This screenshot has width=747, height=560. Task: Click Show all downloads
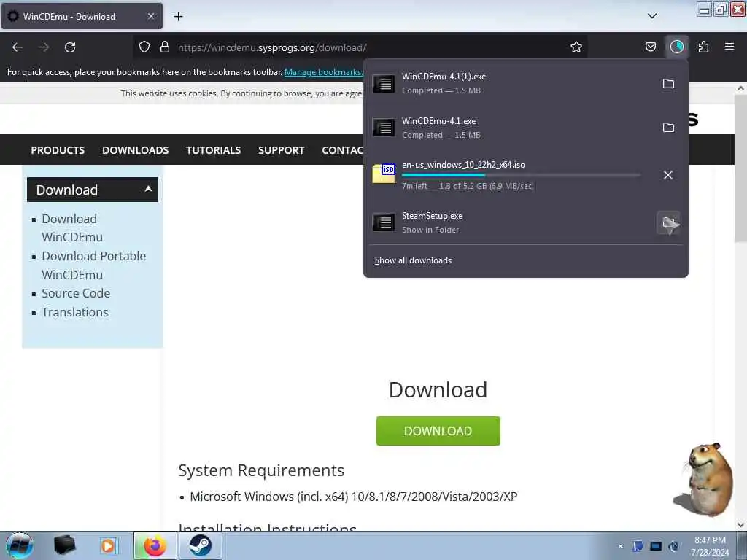(x=413, y=260)
